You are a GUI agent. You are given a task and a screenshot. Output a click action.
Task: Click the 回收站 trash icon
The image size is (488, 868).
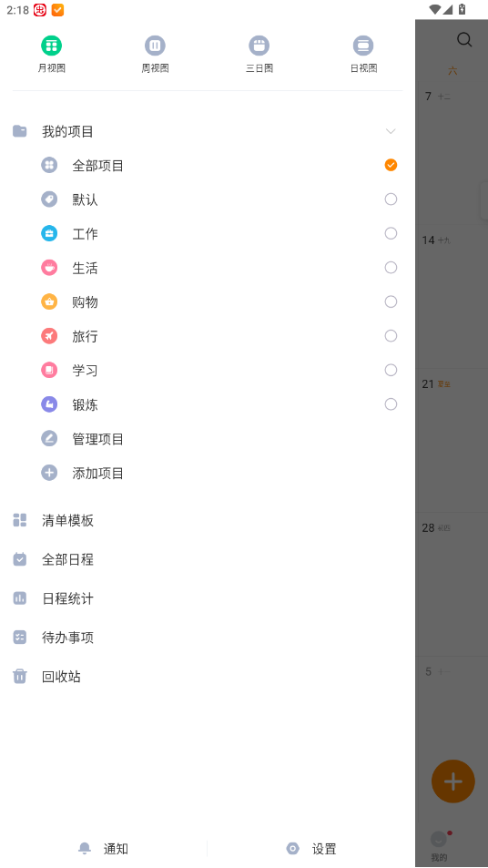(20, 677)
